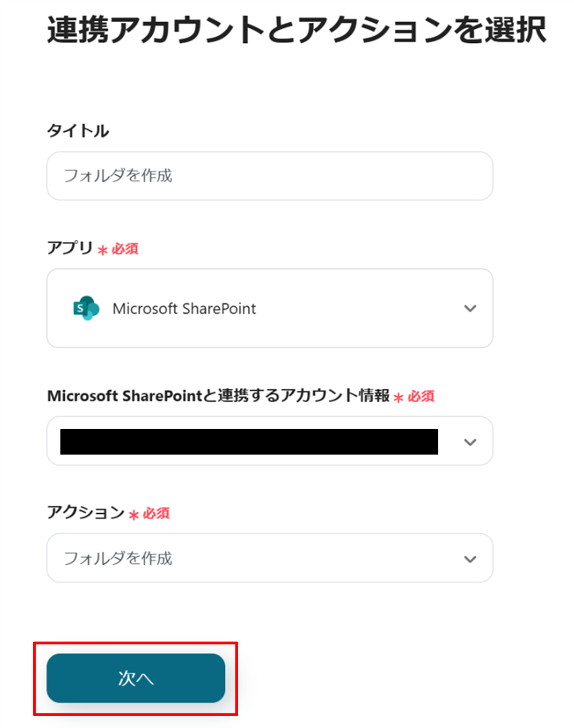
Task: Expand the アプリ dropdown chevron
Action: point(470,308)
